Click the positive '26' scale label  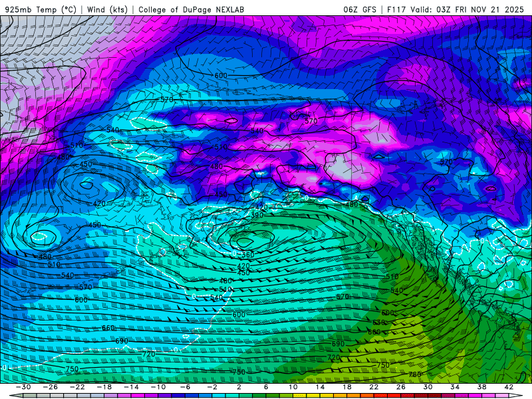pos(401,387)
